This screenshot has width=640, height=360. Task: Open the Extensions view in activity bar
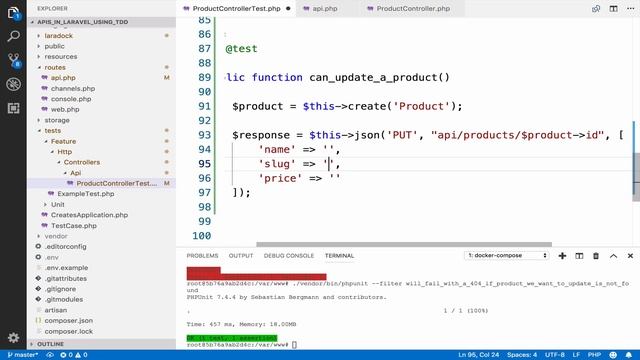pos(13,108)
